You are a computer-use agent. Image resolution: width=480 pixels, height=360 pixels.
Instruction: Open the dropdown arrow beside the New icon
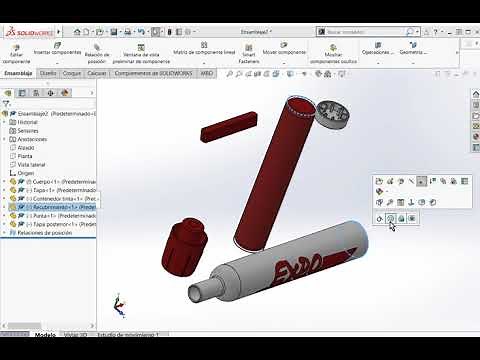point(92,32)
